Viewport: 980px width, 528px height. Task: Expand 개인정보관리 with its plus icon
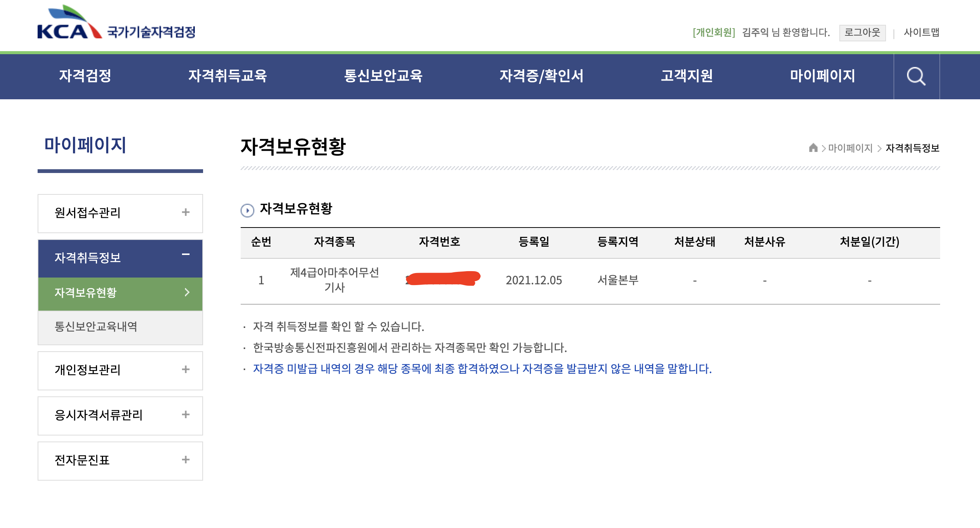pyautogui.click(x=186, y=369)
